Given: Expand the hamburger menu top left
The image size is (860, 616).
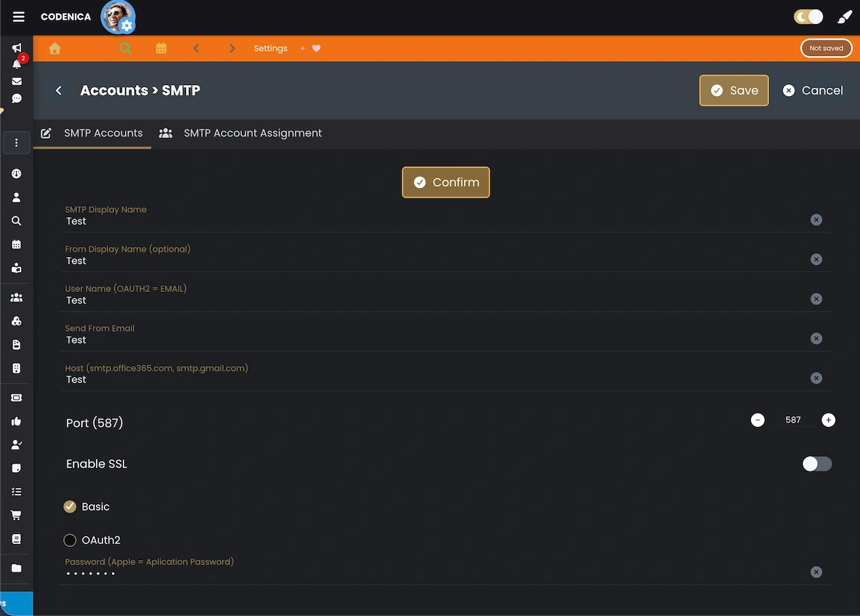Looking at the screenshot, I should 18,16.
